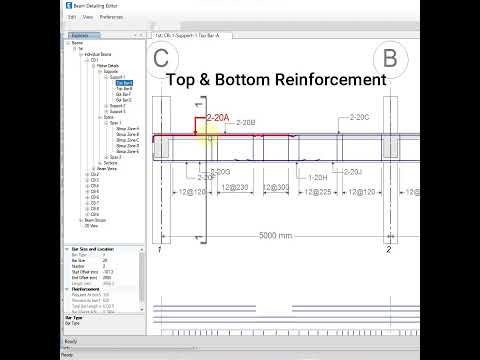Close the Explorer panel with its X icon

[x=141, y=35]
